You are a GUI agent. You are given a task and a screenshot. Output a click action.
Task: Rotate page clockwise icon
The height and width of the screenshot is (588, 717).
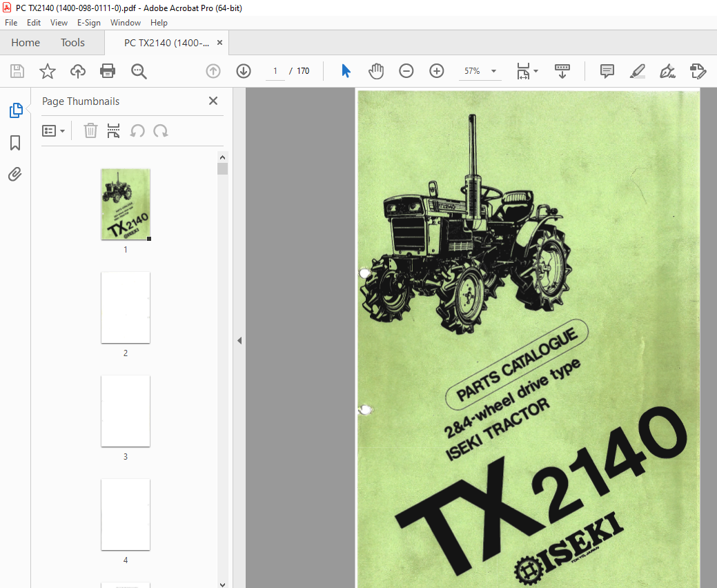pos(161,131)
